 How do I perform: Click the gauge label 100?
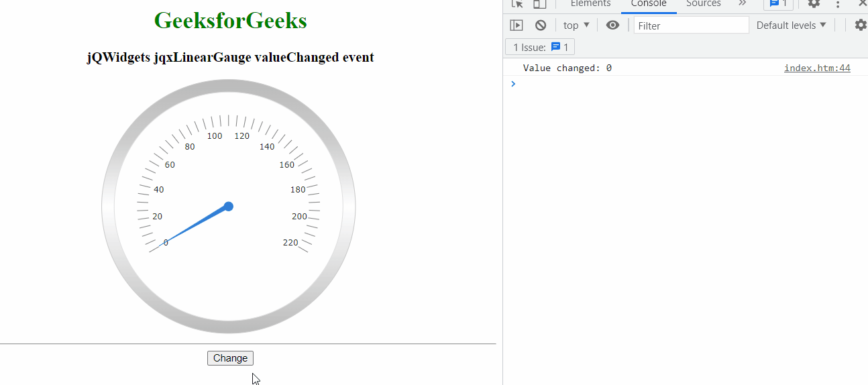pyautogui.click(x=215, y=136)
